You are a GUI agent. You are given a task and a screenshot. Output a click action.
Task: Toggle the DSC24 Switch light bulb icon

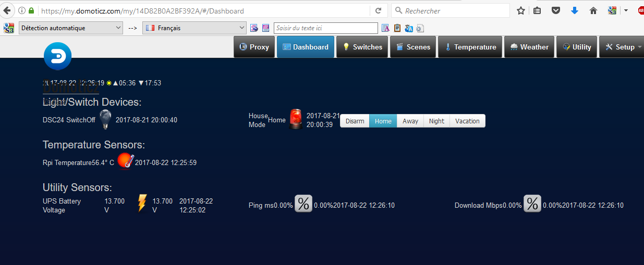pos(105,119)
